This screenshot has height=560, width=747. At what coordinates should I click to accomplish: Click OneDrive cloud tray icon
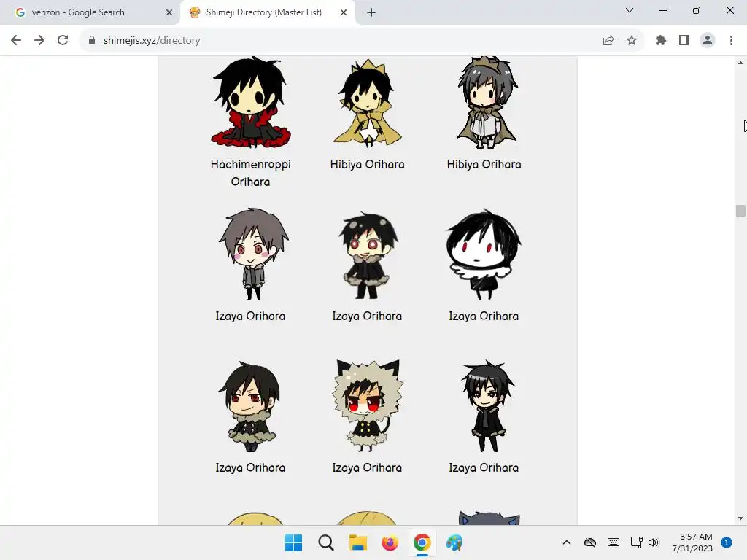pyautogui.click(x=589, y=542)
